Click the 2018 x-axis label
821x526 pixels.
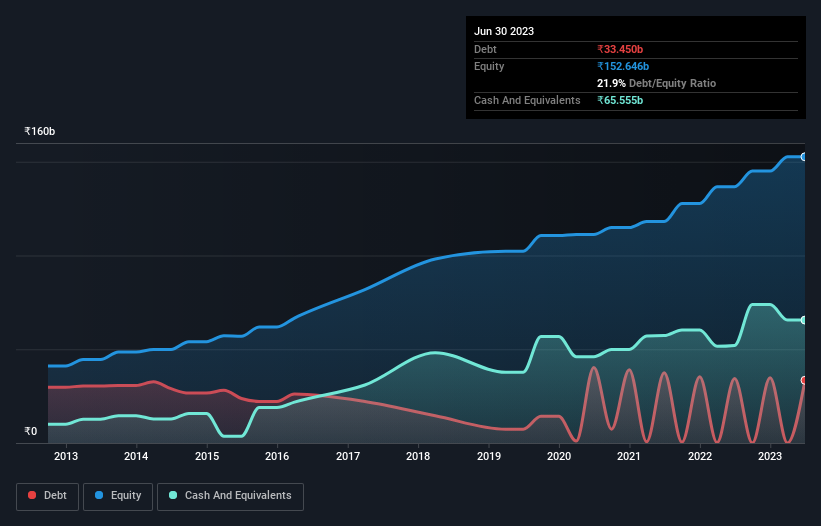(x=418, y=456)
